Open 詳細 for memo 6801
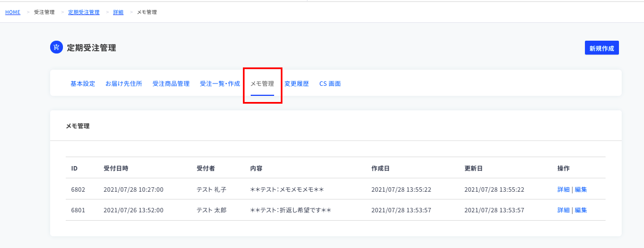 (x=564, y=210)
